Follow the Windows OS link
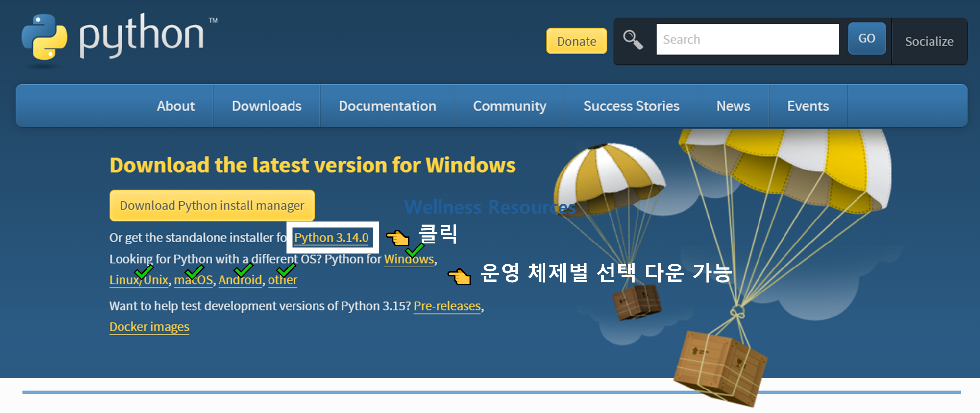Viewport: 980px width, 413px height. click(x=409, y=259)
